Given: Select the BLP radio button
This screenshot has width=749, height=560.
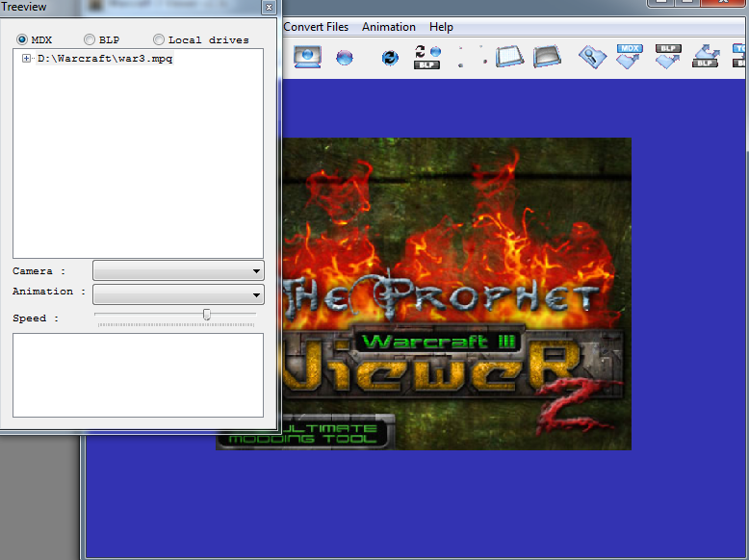Looking at the screenshot, I should click(90, 39).
